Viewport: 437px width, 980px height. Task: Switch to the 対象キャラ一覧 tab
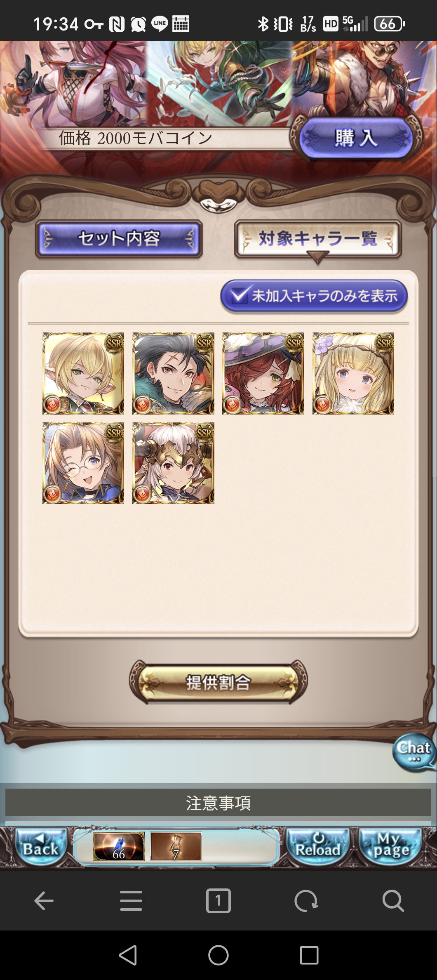click(x=318, y=239)
